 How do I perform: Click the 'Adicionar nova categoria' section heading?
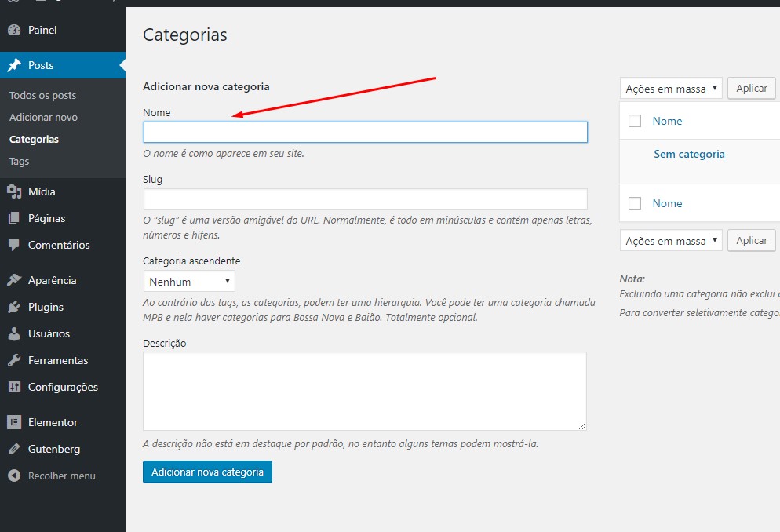tap(206, 86)
